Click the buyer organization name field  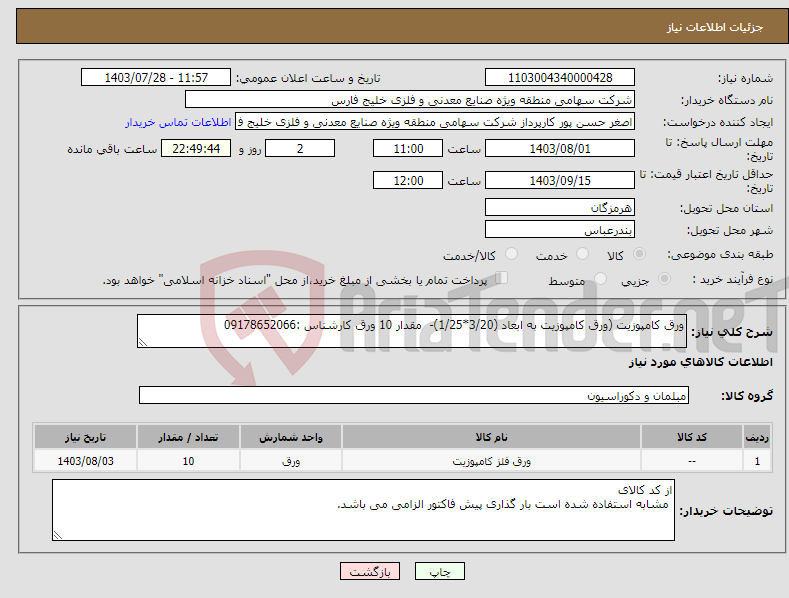click(410, 100)
